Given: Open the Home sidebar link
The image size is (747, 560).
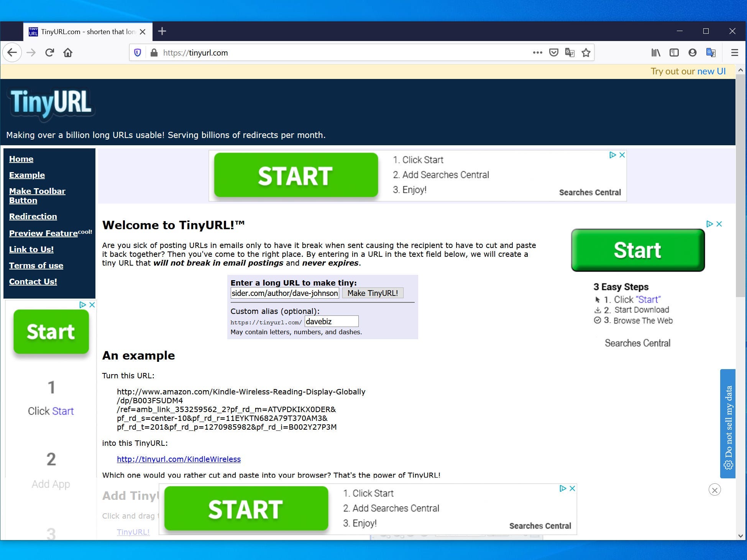Looking at the screenshot, I should pyautogui.click(x=21, y=159).
